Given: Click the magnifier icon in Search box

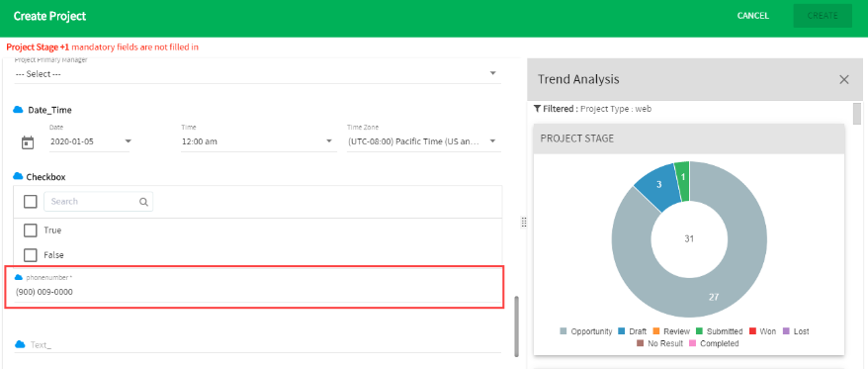Looking at the screenshot, I should pos(144,202).
